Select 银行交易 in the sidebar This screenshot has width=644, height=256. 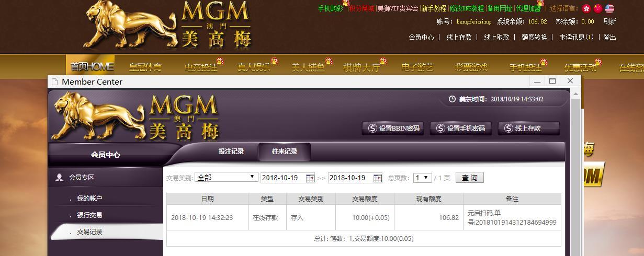89,215
